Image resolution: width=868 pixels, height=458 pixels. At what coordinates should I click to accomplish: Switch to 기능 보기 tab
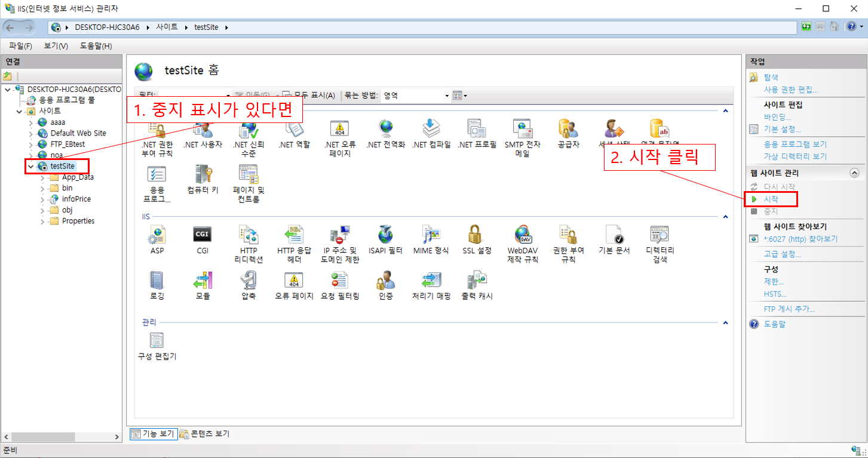click(x=154, y=434)
